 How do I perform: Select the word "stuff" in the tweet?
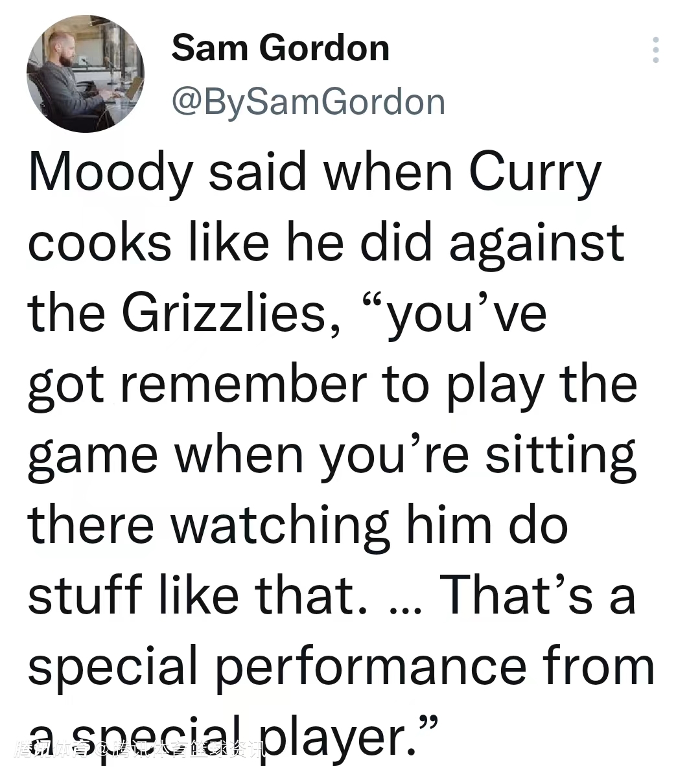coord(85,595)
